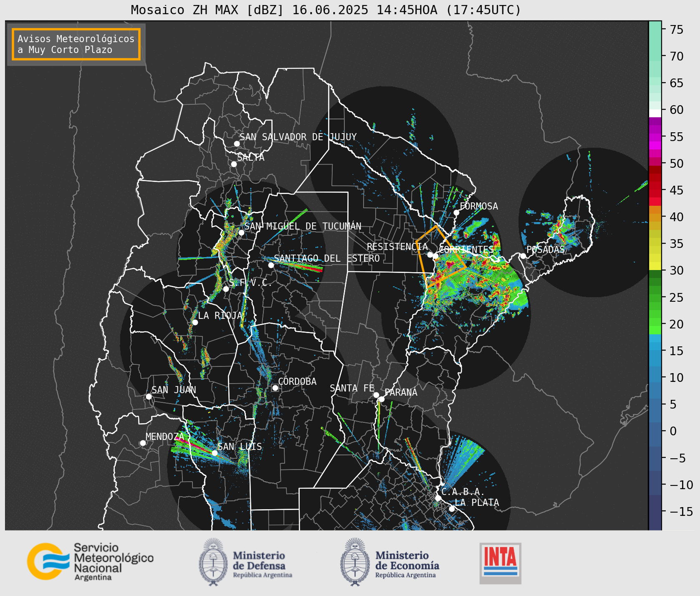Click the Resistencia city dot

tap(430, 254)
